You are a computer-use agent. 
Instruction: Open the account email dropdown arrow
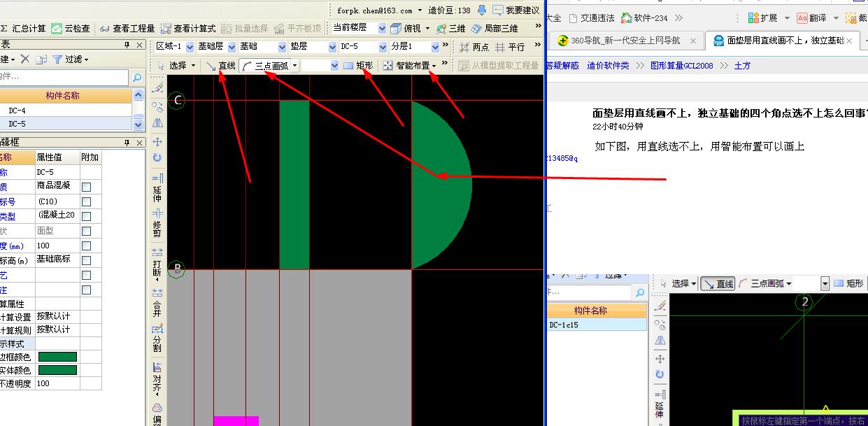tap(420, 10)
